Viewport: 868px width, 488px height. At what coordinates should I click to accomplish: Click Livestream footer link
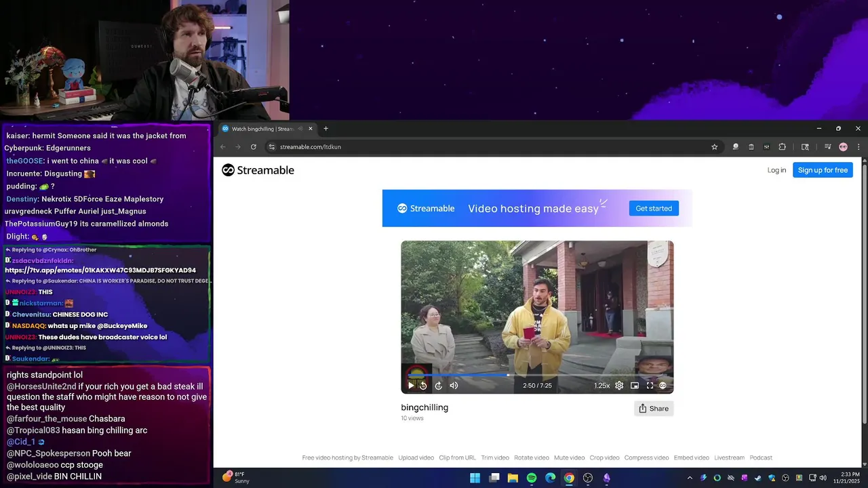(729, 457)
